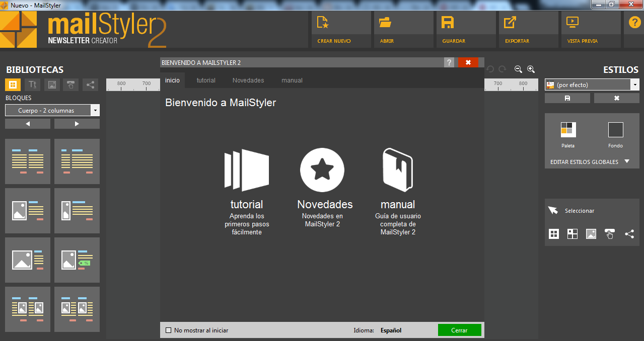Switch to the 'Novedades' tab
The width and height of the screenshot is (644, 341).
248,80
